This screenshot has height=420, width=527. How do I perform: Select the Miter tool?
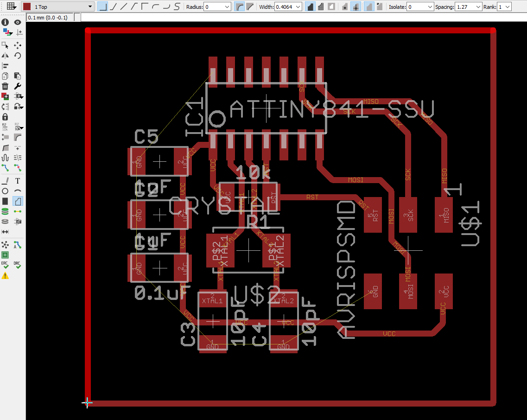point(18,137)
